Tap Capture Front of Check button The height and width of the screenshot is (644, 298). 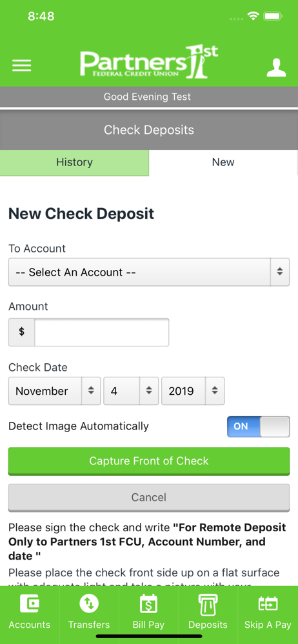click(x=149, y=461)
